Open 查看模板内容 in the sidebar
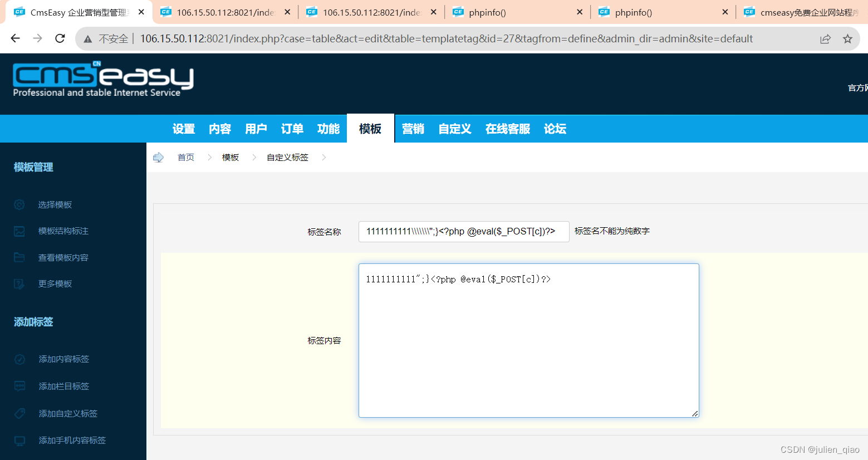The width and height of the screenshot is (868, 460). pos(63,257)
